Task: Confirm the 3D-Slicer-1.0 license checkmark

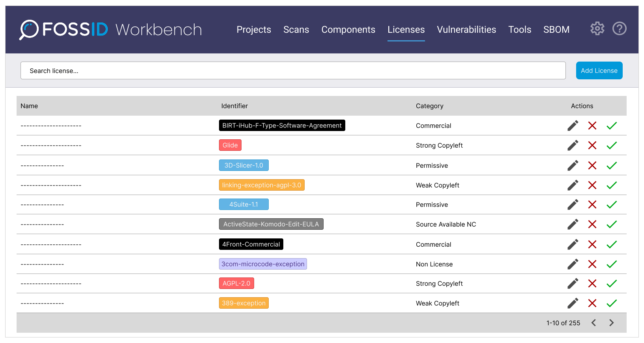Action: (612, 165)
